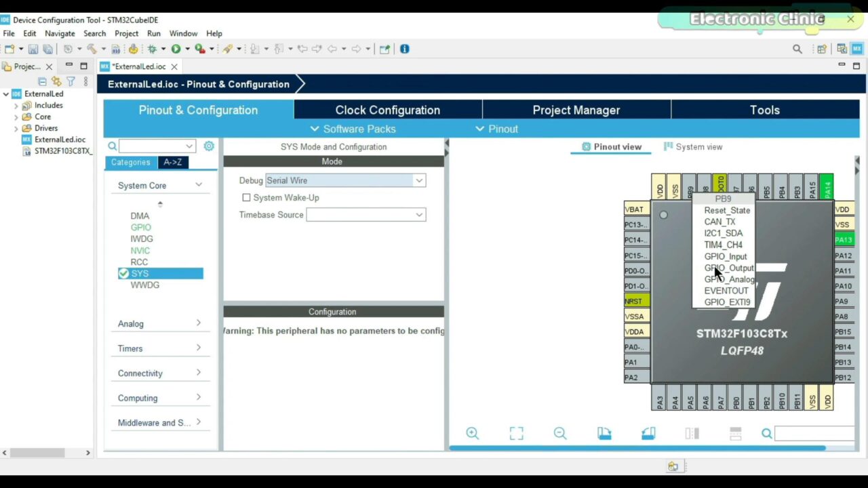
Task: Close the ExternalLed.ioc editor tab
Action: pos(174,66)
